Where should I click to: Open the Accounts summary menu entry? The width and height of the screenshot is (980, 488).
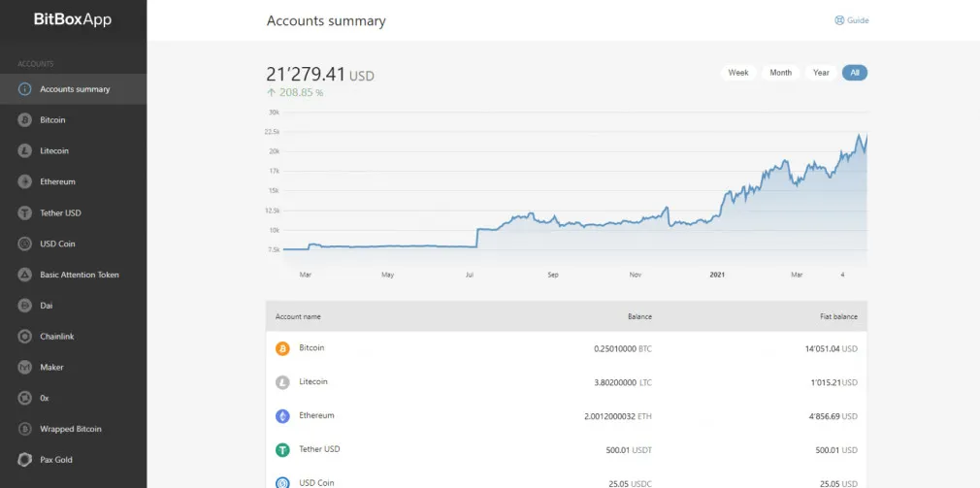pos(73,89)
